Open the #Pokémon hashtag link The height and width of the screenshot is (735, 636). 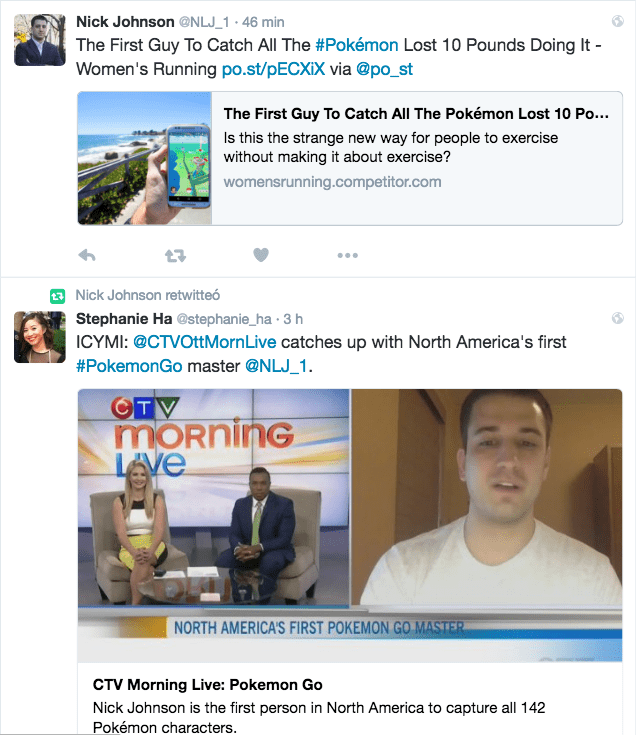click(x=357, y=45)
